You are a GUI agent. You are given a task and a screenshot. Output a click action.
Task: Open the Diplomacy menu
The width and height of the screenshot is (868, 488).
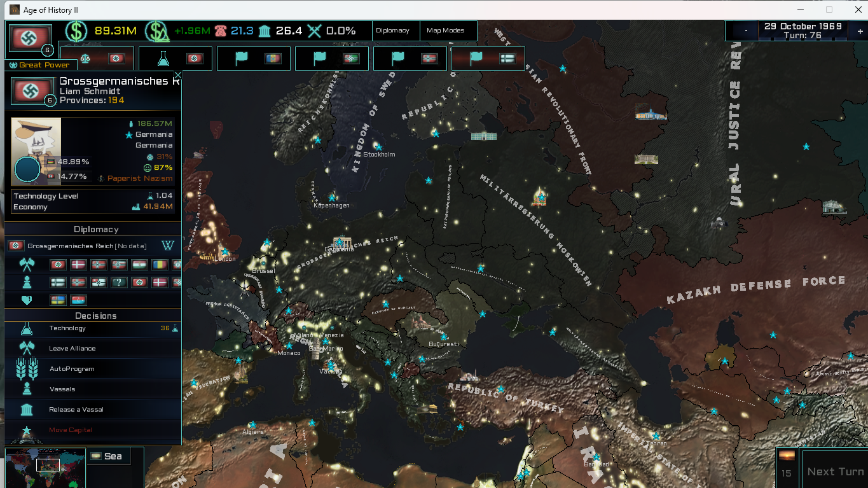(x=392, y=31)
